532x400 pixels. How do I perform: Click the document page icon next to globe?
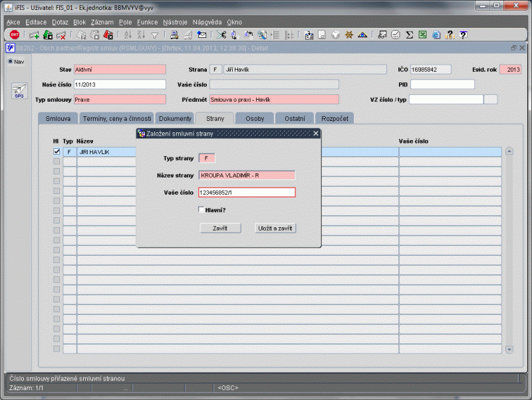322,35
